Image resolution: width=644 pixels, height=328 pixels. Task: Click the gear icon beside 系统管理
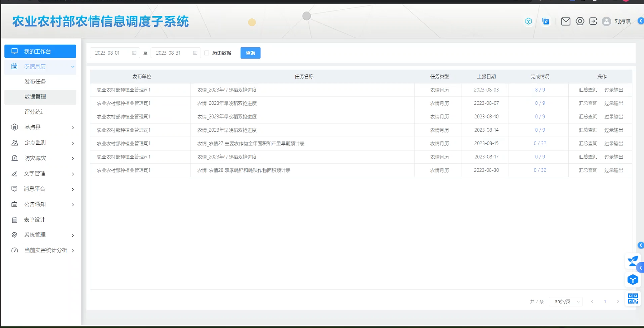coord(14,235)
